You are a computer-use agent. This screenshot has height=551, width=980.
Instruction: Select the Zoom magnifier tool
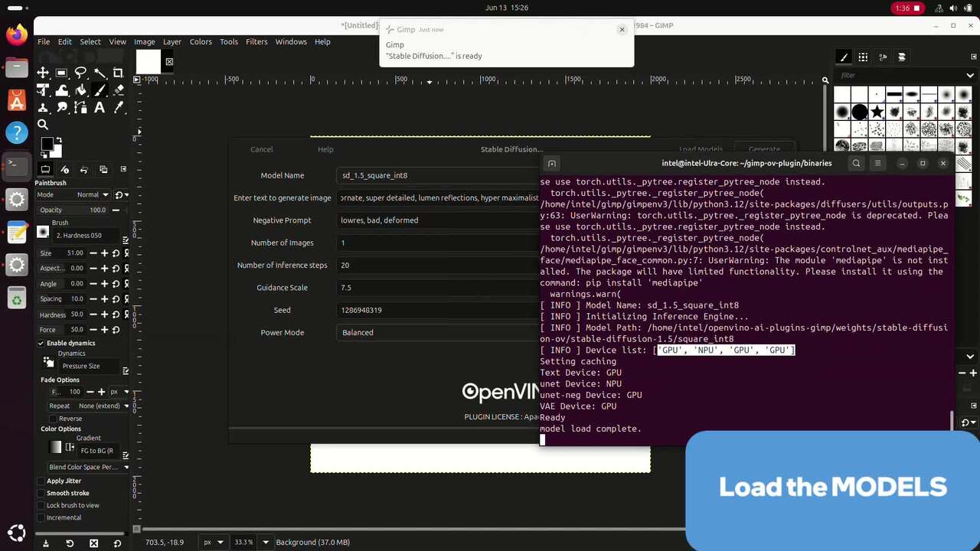coord(43,125)
